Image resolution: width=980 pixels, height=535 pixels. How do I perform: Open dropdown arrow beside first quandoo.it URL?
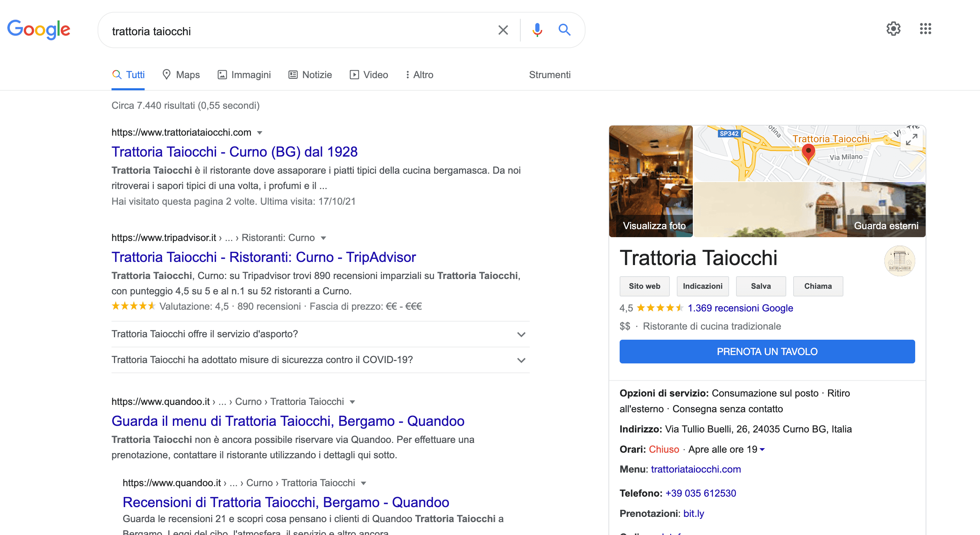click(x=352, y=402)
